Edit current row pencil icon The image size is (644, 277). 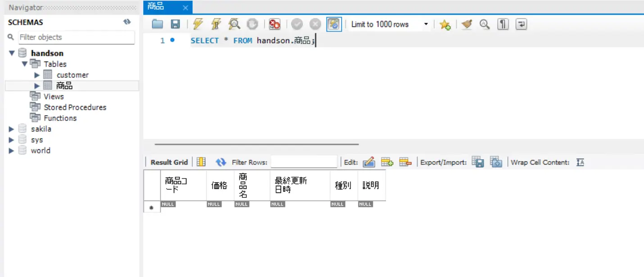(x=369, y=162)
